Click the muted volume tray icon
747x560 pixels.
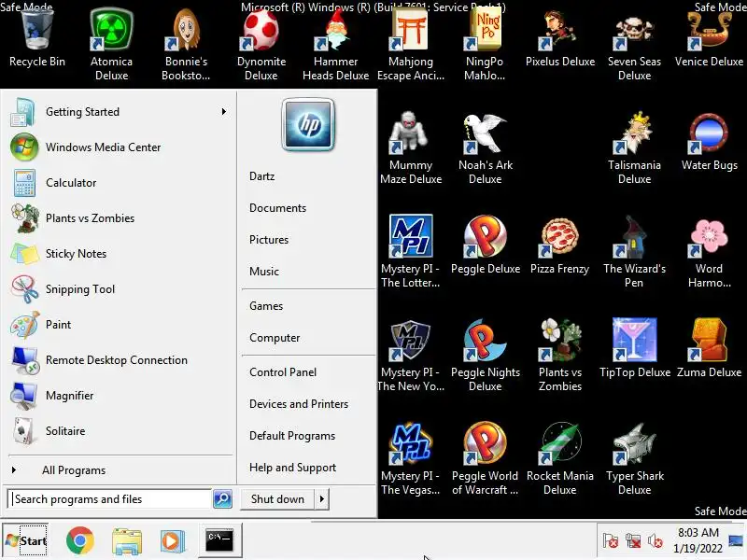655,541
